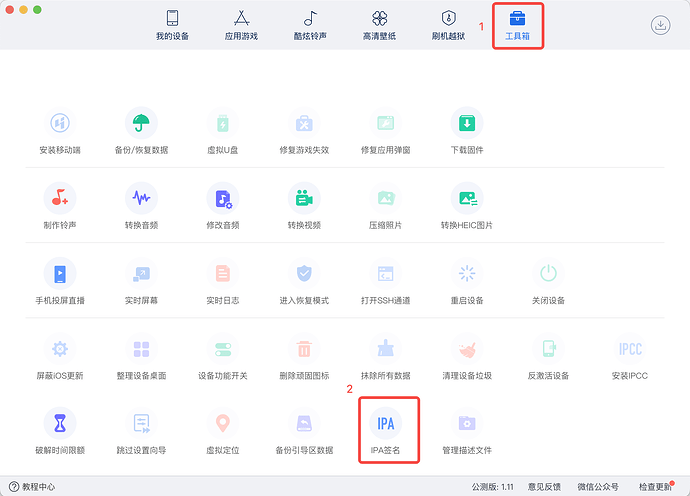Open the 刷机越狱 tab

coord(448,25)
